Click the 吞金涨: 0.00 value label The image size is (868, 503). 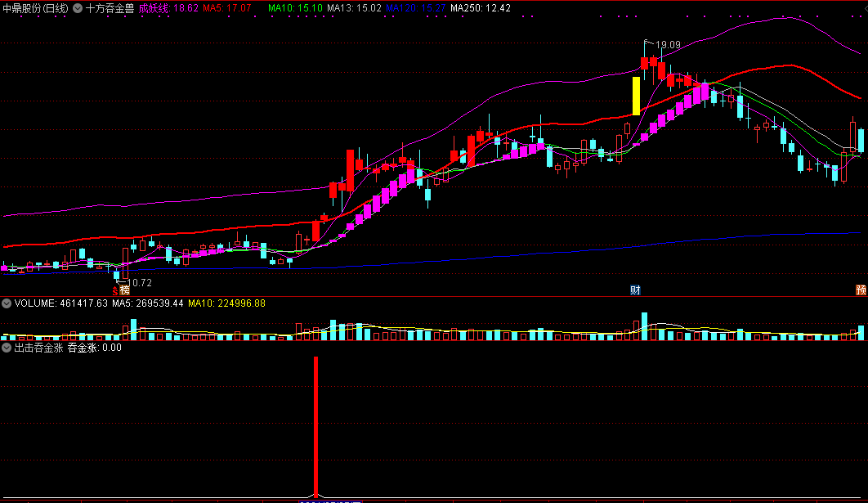95,348
